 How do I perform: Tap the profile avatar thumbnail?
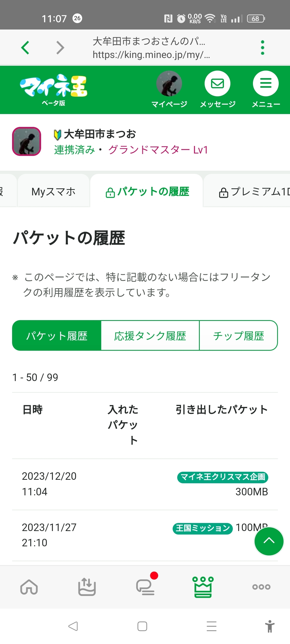tap(27, 141)
